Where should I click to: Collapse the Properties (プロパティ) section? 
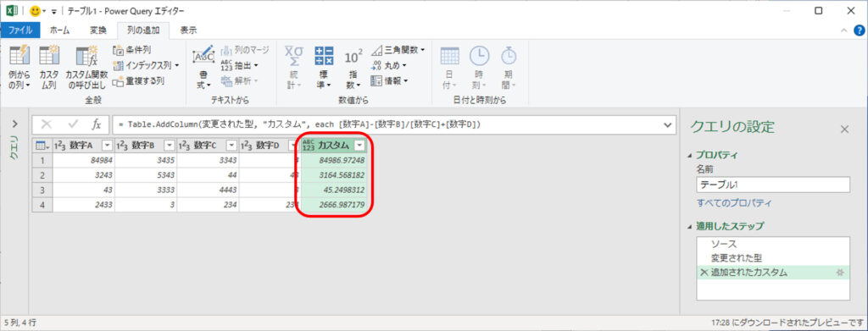pyautogui.click(x=689, y=155)
